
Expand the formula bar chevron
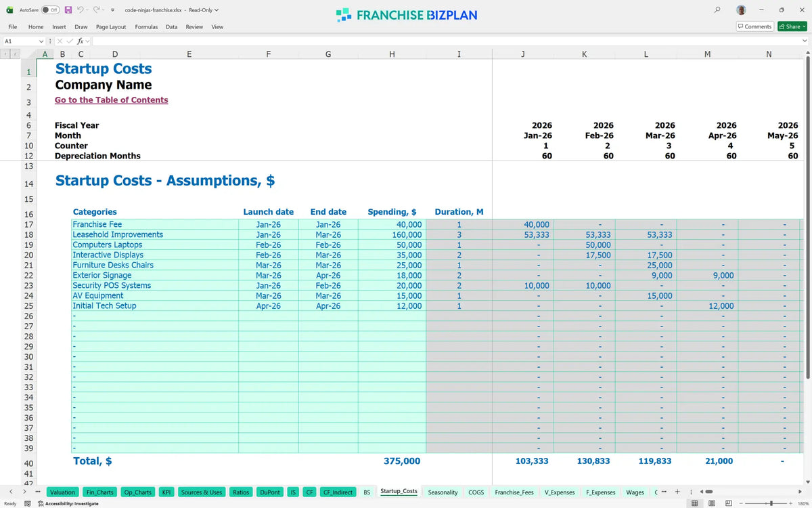(805, 41)
